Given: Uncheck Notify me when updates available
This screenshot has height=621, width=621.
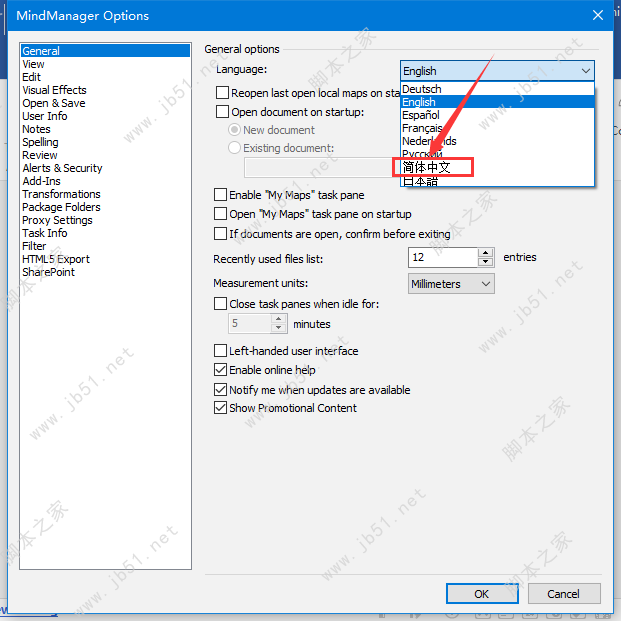Looking at the screenshot, I should (x=220, y=389).
